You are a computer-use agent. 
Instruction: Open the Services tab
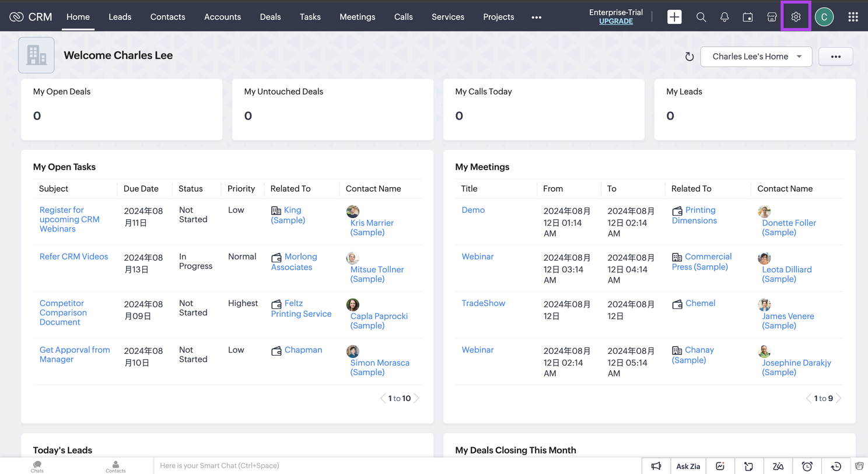448,17
